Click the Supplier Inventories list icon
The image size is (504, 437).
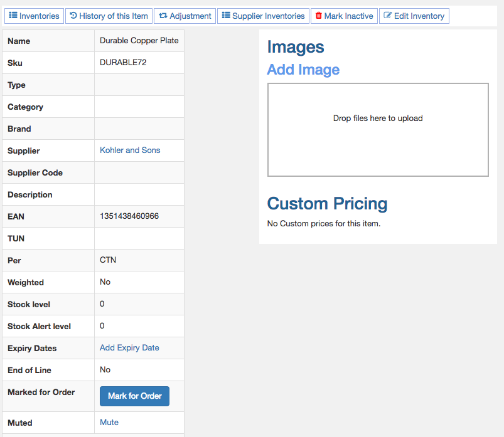(x=226, y=16)
